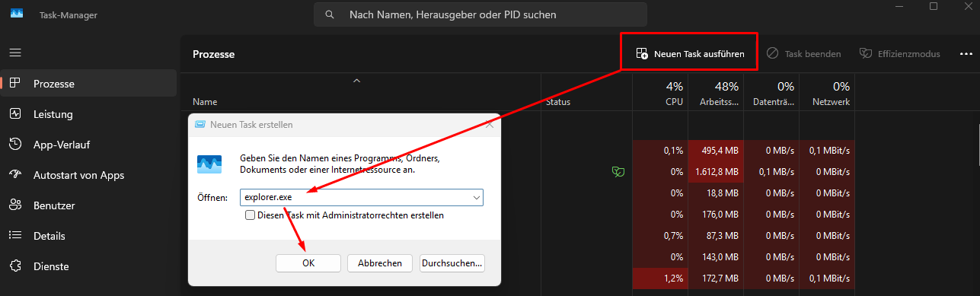Open the Benutzer page
980x296 pixels.
[89, 205]
